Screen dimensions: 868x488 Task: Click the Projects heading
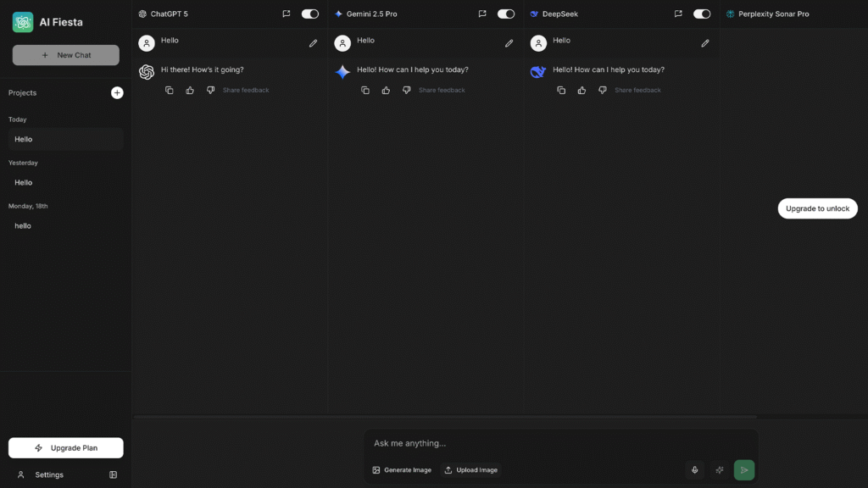[x=22, y=92]
